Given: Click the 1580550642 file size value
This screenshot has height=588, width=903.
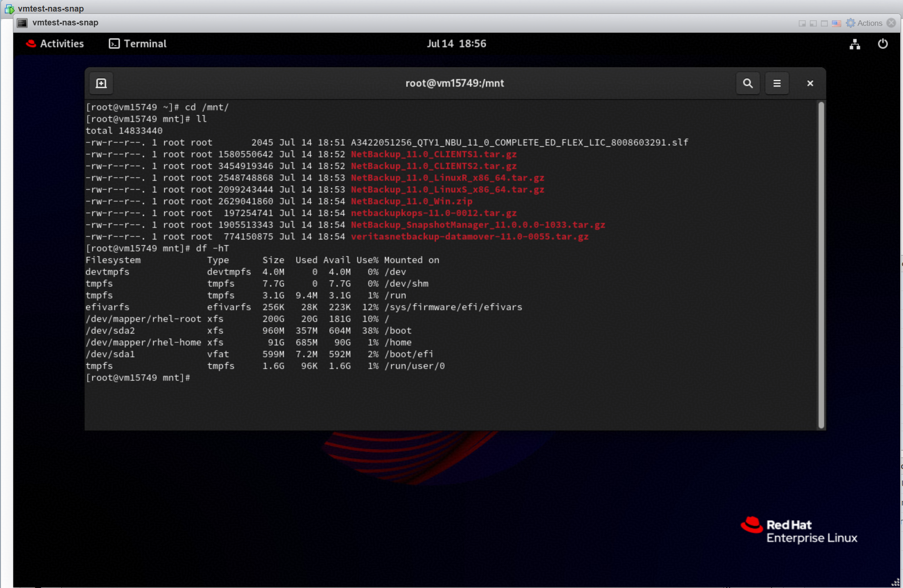Looking at the screenshot, I should 245,154.
